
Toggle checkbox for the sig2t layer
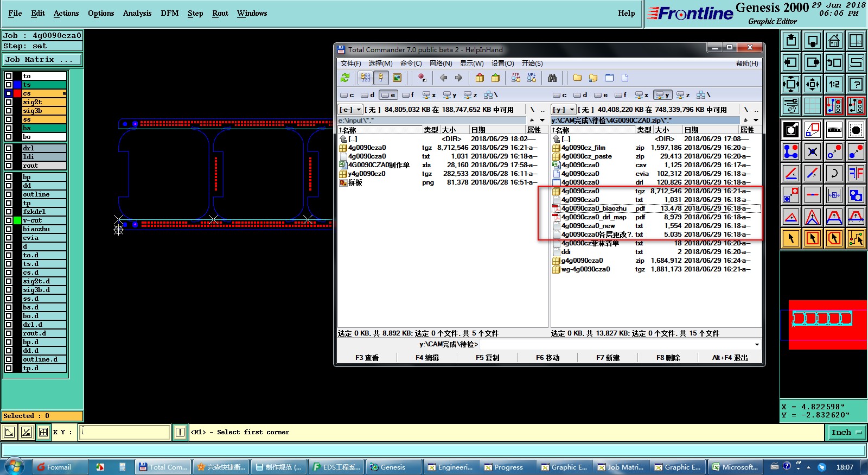point(9,102)
